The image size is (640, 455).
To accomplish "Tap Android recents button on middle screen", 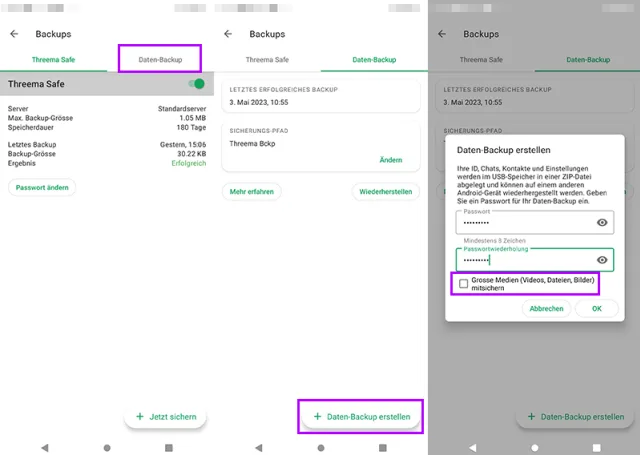I will tap(382, 448).
